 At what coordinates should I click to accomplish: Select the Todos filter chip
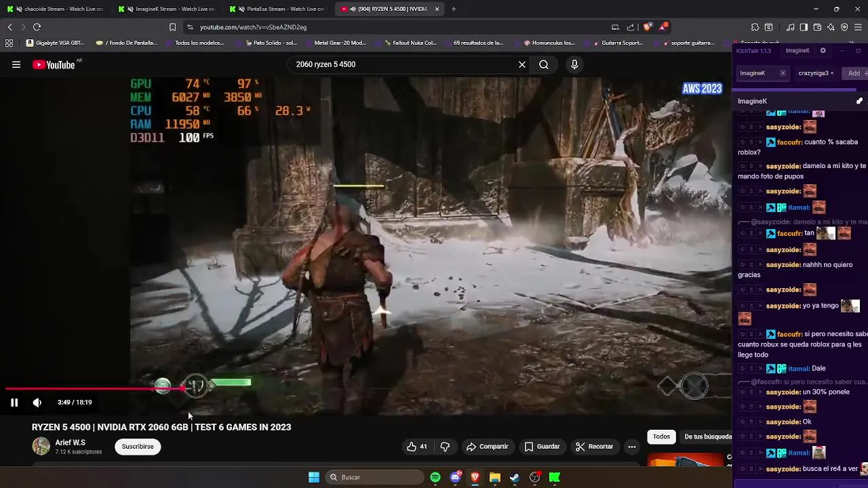(661, 436)
